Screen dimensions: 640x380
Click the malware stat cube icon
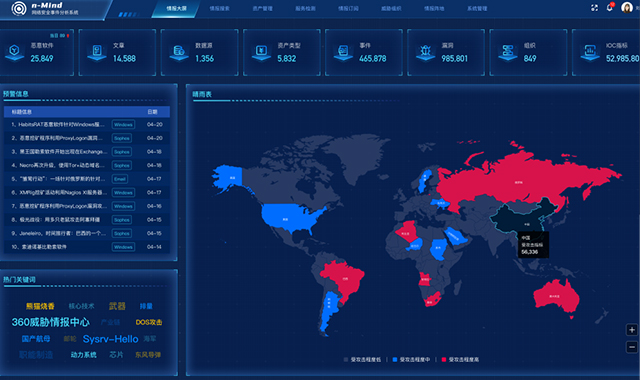tap(14, 52)
